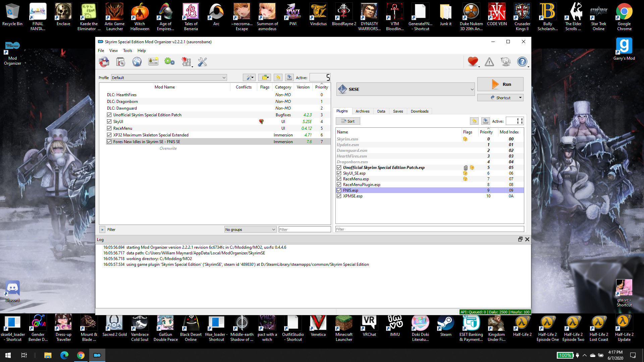
Task: Open the Shortcut dropdown button
Action: [500, 98]
